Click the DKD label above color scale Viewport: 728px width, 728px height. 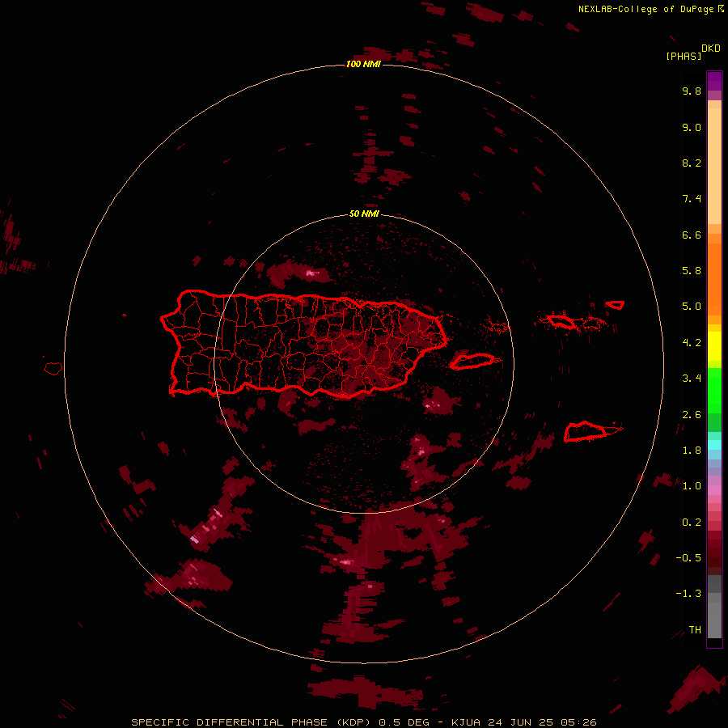click(711, 49)
